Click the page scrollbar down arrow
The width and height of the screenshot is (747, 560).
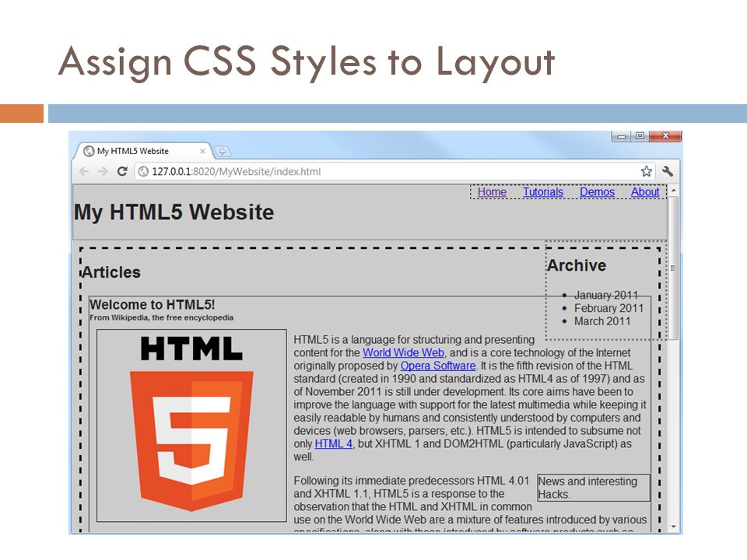[674, 527]
